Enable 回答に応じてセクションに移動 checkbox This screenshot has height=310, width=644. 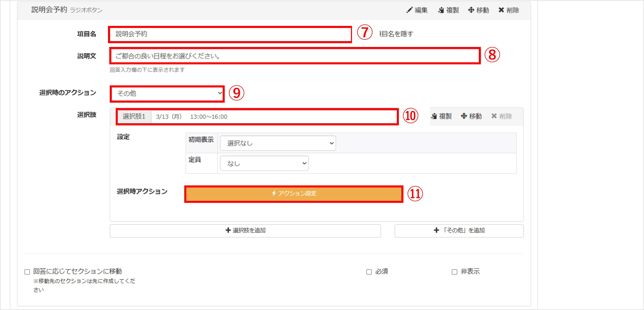(27, 272)
